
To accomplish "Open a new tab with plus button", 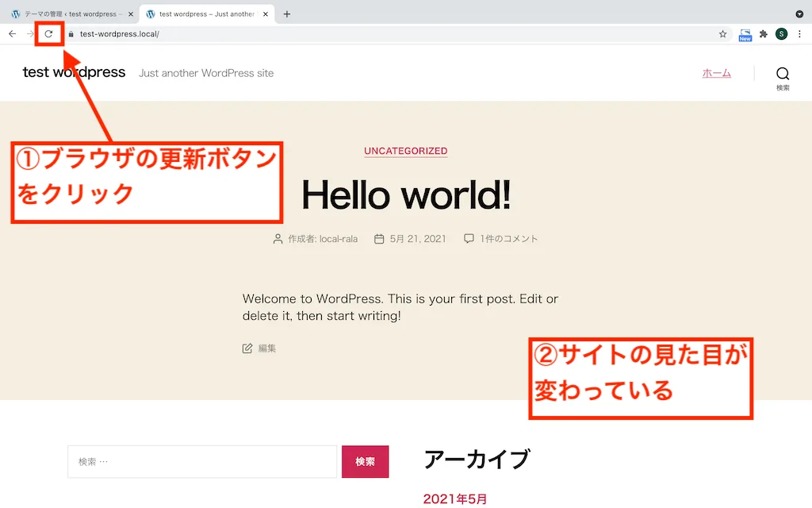I will [x=287, y=14].
